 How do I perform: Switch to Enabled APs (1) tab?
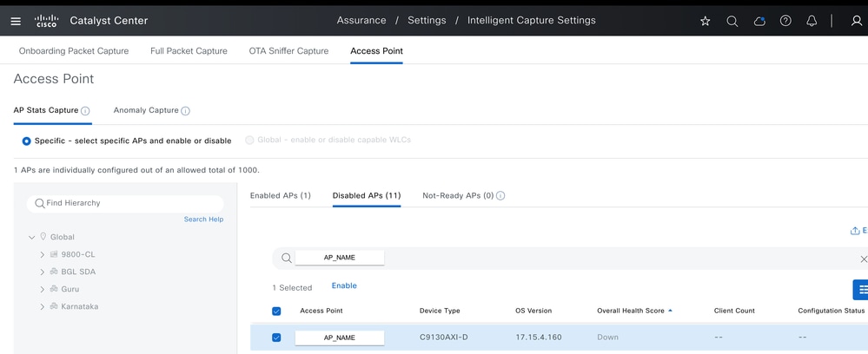click(280, 196)
